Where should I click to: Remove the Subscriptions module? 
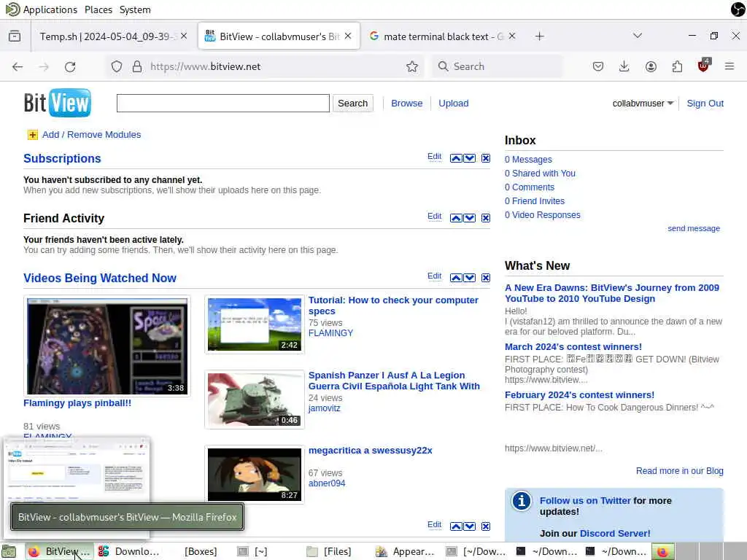pyautogui.click(x=485, y=158)
